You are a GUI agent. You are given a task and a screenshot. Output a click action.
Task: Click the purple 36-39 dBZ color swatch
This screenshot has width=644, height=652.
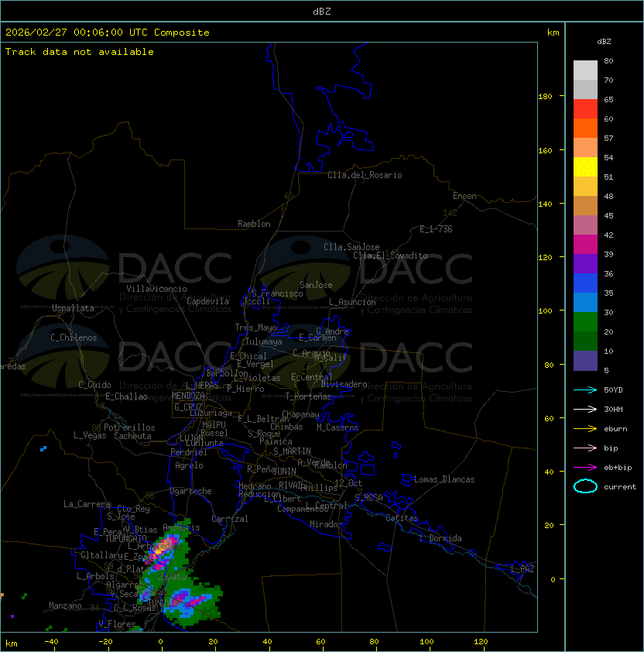tap(585, 263)
